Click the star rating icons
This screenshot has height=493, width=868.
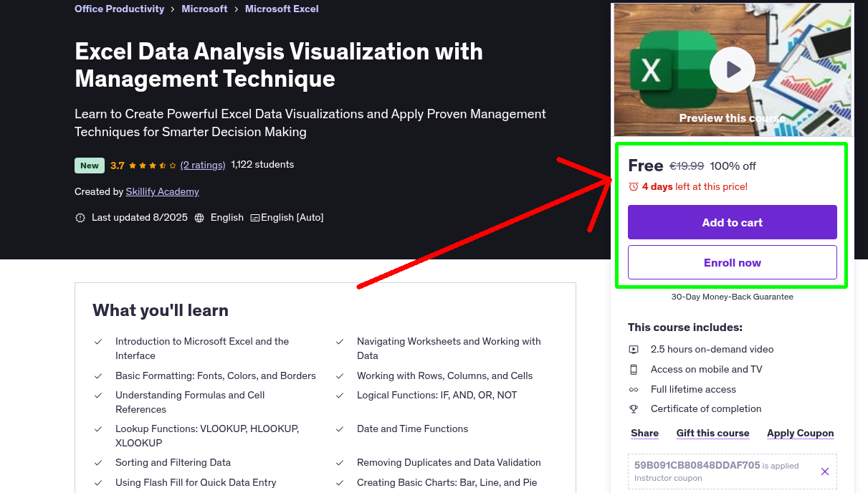coord(152,166)
